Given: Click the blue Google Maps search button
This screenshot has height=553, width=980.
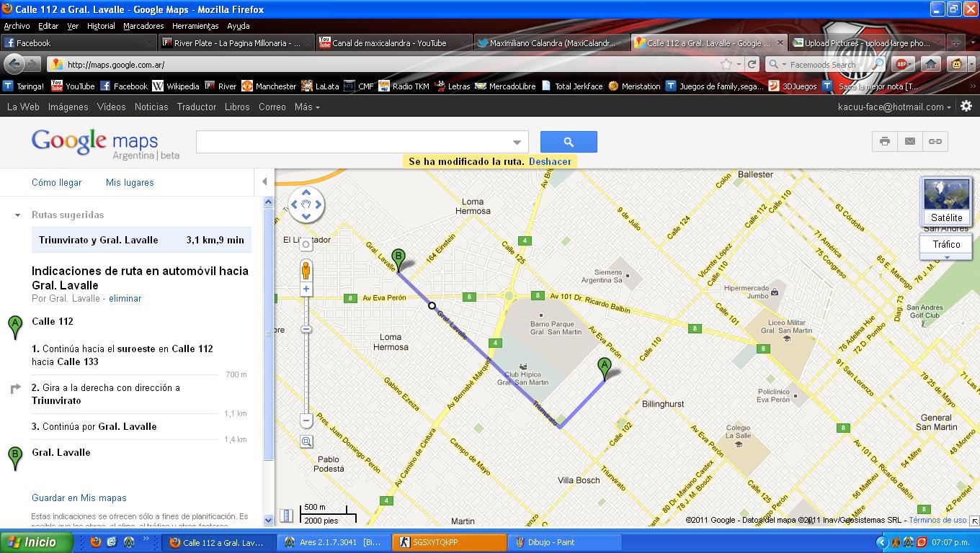Looking at the screenshot, I should pyautogui.click(x=569, y=142).
